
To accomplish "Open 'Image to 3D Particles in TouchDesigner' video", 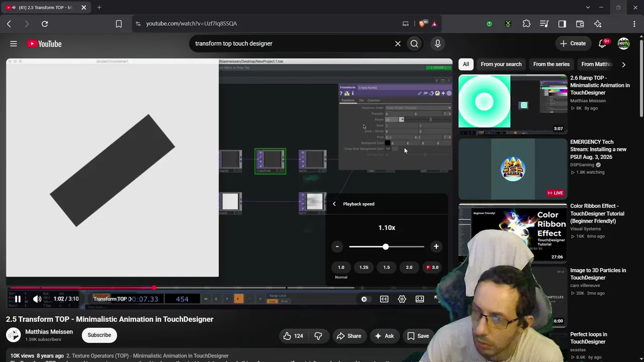I will coord(598,274).
